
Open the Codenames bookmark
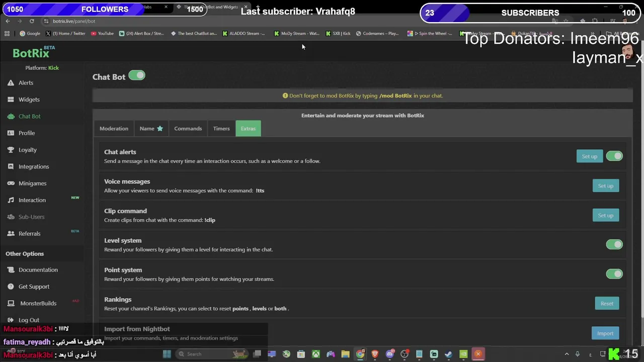377,34
